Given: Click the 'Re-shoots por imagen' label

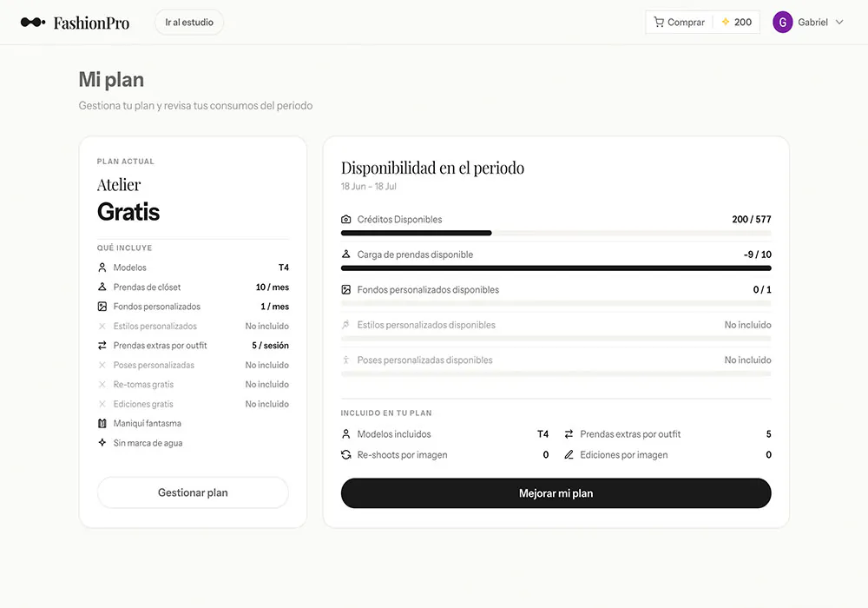Looking at the screenshot, I should point(403,454).
